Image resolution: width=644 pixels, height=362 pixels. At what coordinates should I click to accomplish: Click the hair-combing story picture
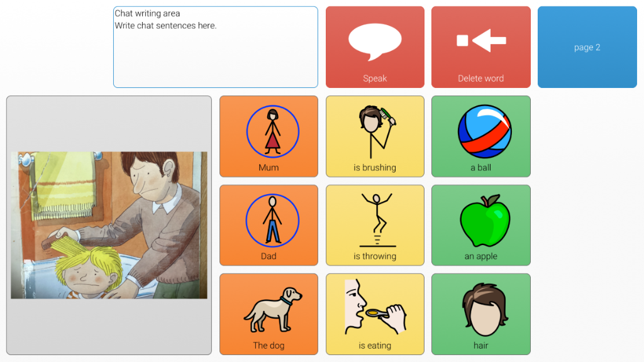pyautogui.click(x=109, y=225)
